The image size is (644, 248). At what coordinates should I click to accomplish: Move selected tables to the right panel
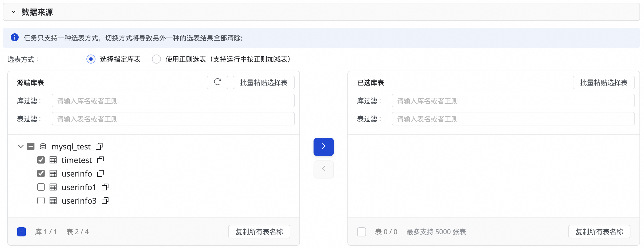323,147
